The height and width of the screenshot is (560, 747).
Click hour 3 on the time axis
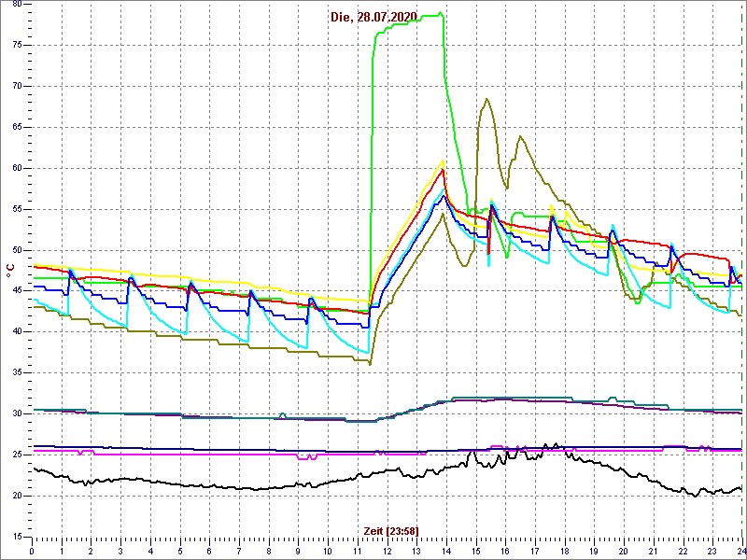120,551
